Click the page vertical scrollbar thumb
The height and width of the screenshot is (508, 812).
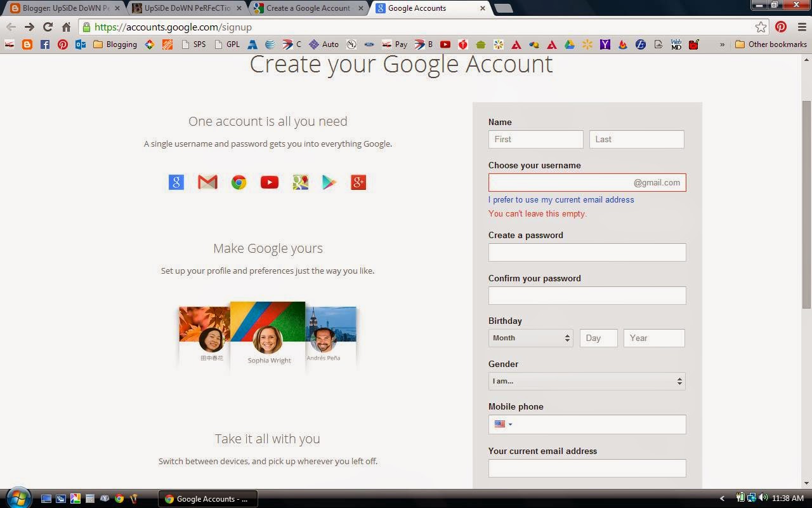(x=806, y=204)
